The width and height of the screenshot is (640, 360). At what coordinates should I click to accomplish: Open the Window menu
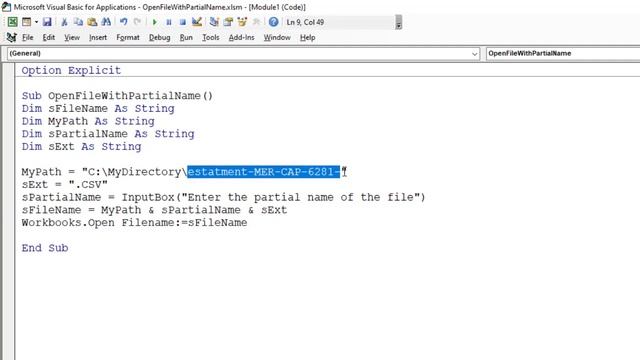[x=277, y=38]
